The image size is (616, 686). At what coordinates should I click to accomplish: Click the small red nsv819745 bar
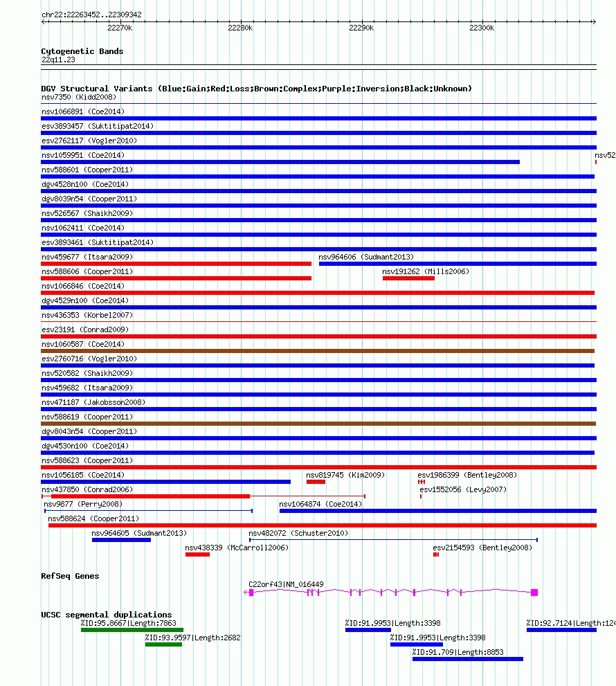[316, 482]
